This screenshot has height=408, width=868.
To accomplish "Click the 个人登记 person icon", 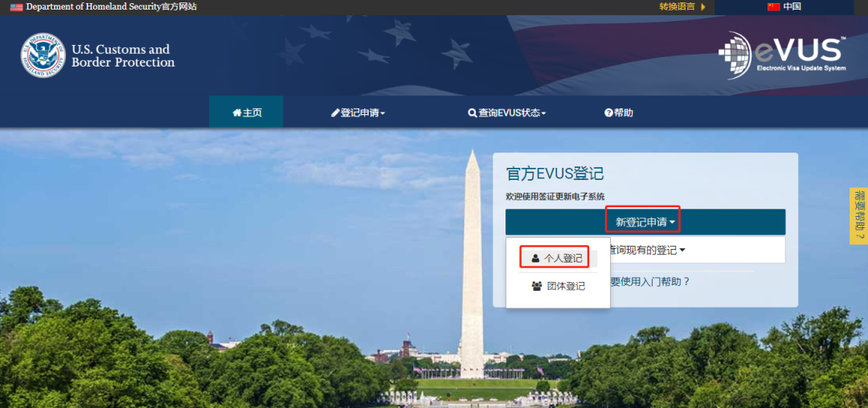I will pos(535,258).
